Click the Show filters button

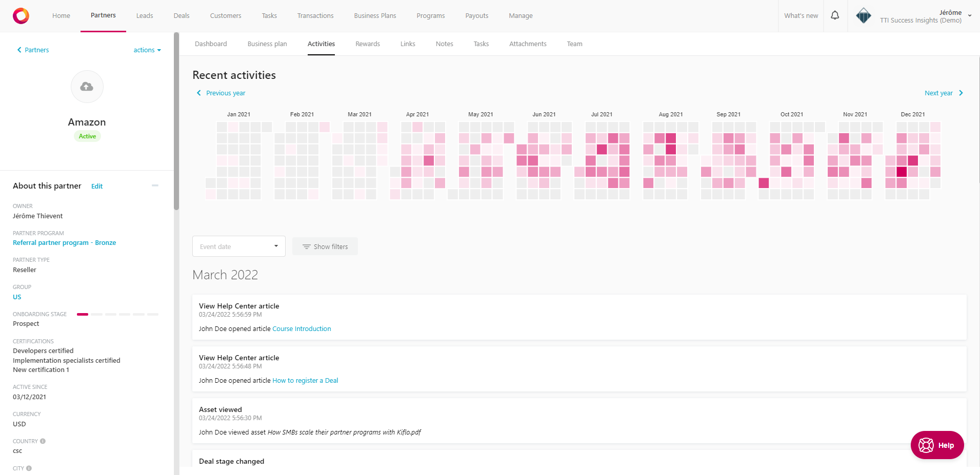click(x=325, y=246)
